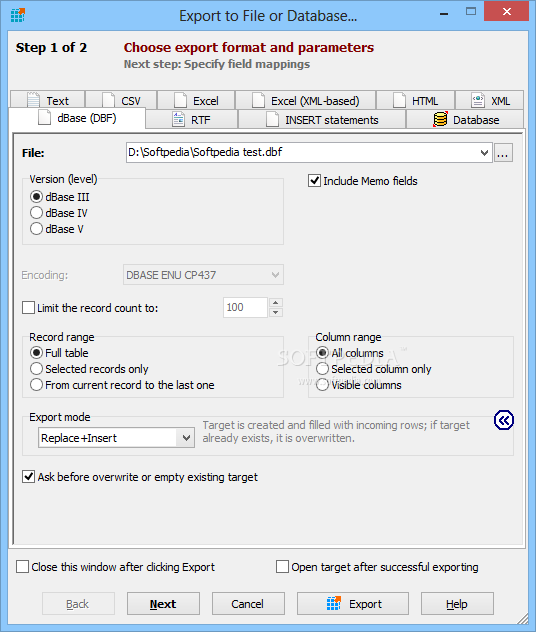Click the Database tab yellow cylinder icon
536x632 pixels.
pos(440,120)
